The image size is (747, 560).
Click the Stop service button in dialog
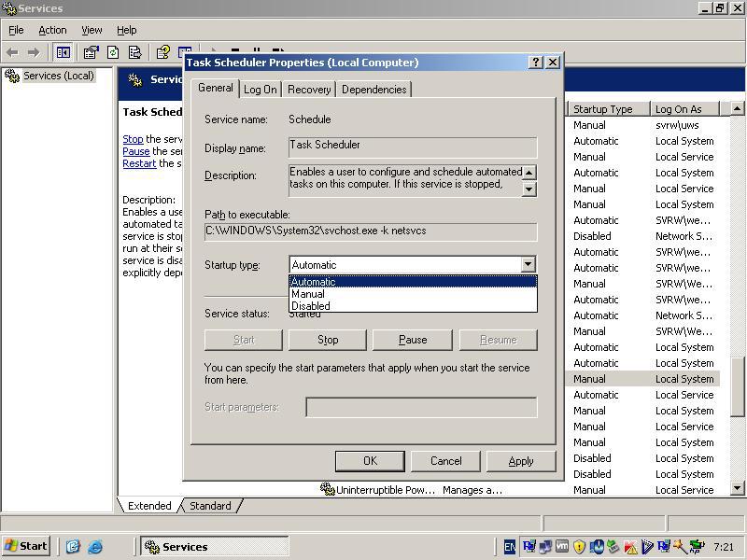[x=328, y=340]
